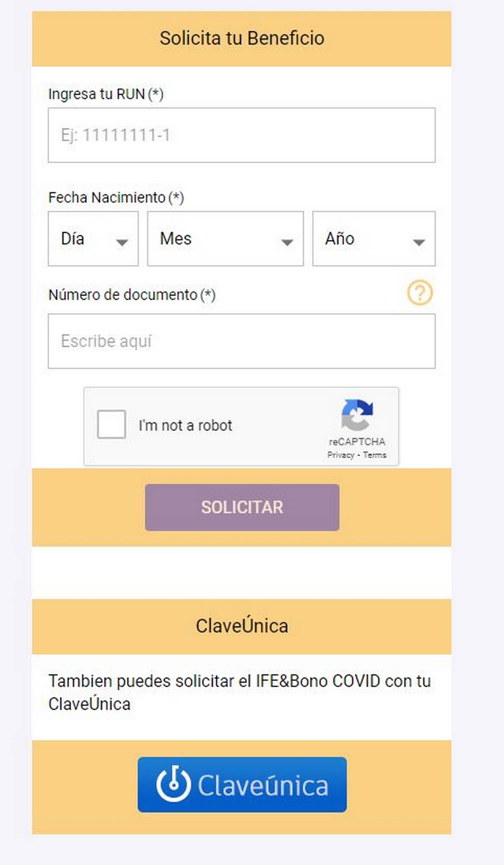The height and width of the screenshot is (865, 504).
Task: Log in with the blue Claveúnica button
Action: 242,785
